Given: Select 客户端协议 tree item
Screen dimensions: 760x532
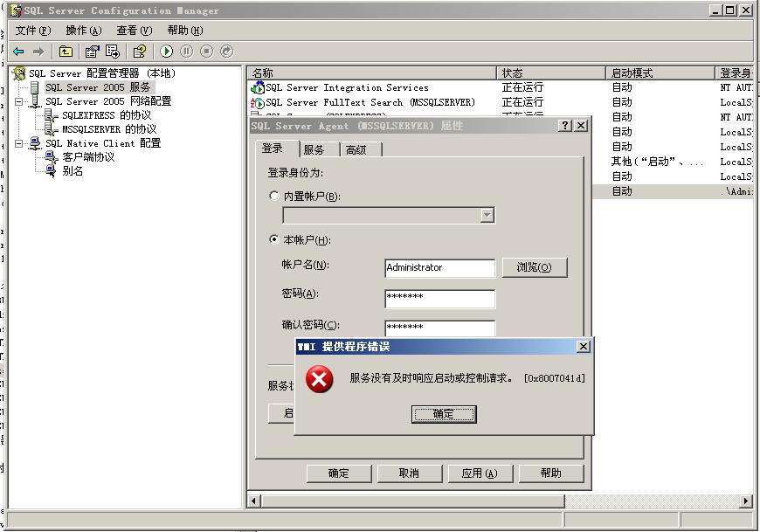Looking at the screenshot, I should point(88,157).
